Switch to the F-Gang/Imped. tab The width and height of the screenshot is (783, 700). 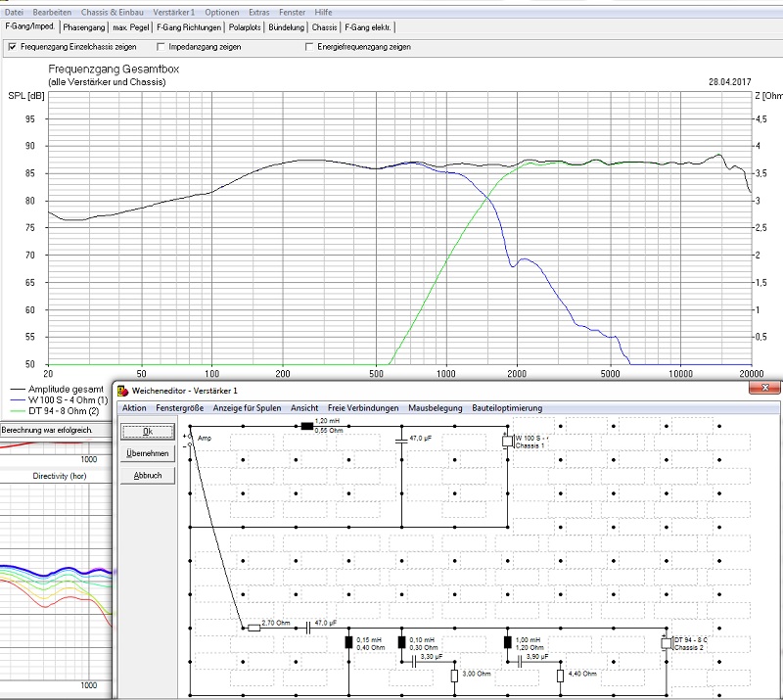click(x=30, y=26)
